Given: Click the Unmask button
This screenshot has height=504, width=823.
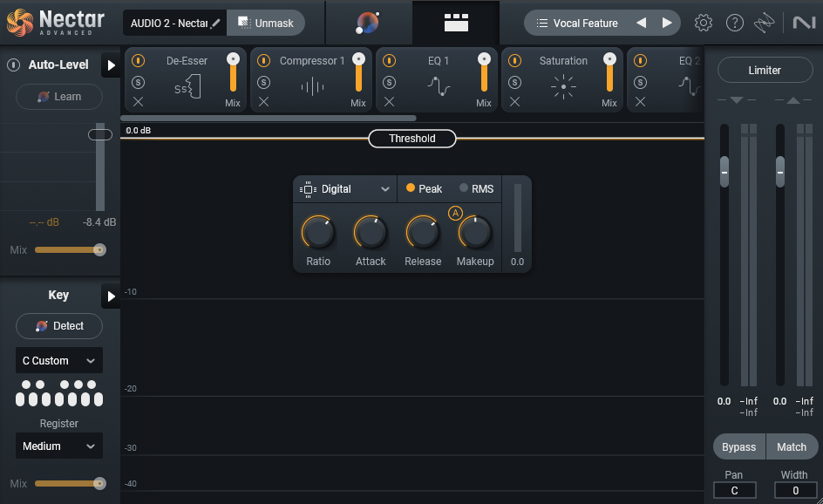Looking at the screenshot, I should tap(266, 23).
